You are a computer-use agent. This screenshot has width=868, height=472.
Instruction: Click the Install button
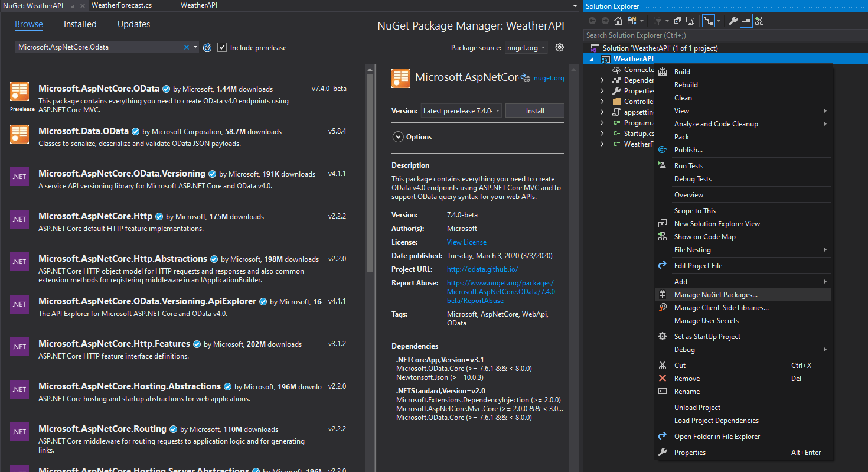pyautogui.click(x=535, y=110)
